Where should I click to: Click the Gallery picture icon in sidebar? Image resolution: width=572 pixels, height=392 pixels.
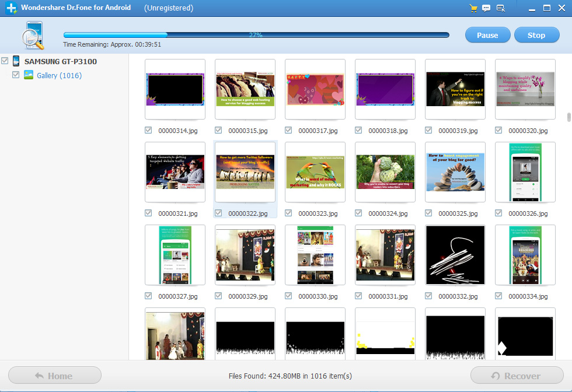coord(28,75)
